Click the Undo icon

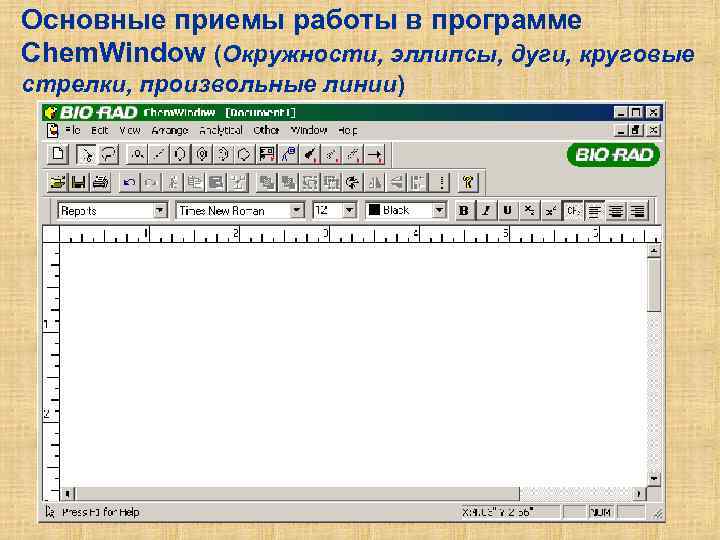pos(129,183)
